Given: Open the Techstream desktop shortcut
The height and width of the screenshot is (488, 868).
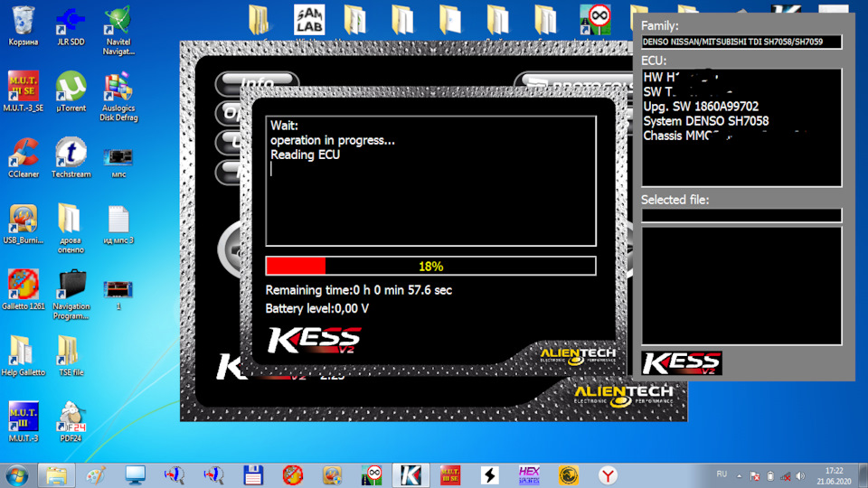Looking at the screenshot, I should coord(71,158).
